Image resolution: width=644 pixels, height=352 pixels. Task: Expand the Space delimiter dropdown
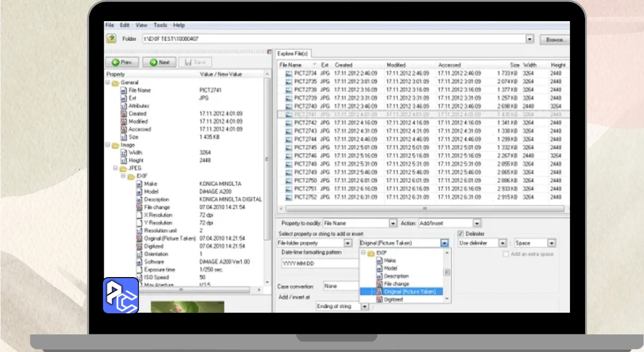(551, 243)
